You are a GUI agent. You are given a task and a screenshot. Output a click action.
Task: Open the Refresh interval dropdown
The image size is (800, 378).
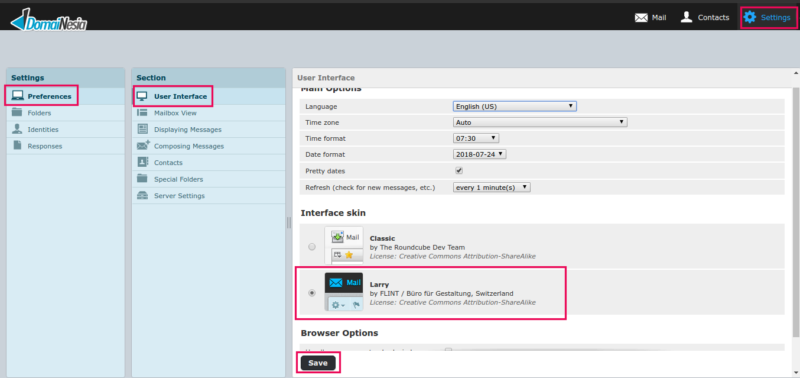coord(492,187)
